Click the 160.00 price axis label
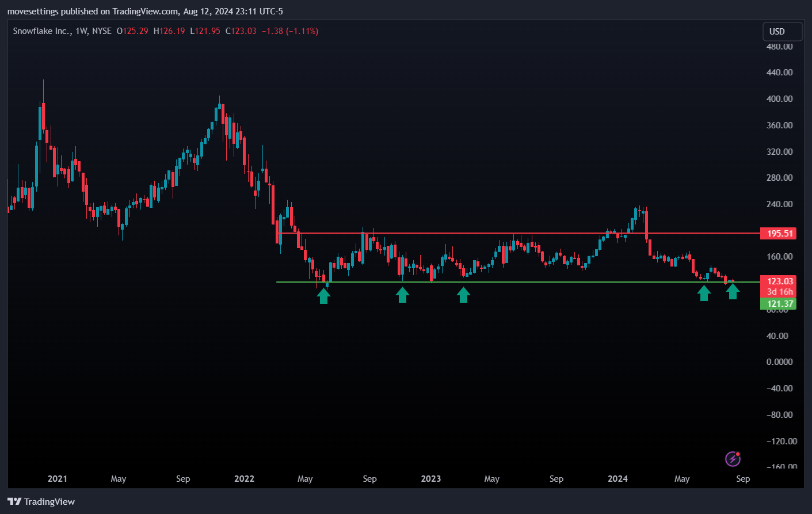 click(779, 257)
